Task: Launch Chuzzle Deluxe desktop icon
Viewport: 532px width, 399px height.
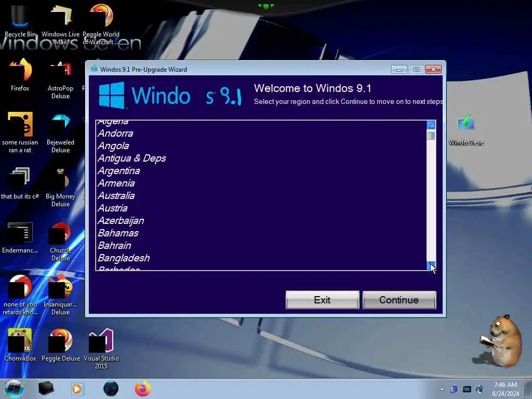Action: point(60,242)
